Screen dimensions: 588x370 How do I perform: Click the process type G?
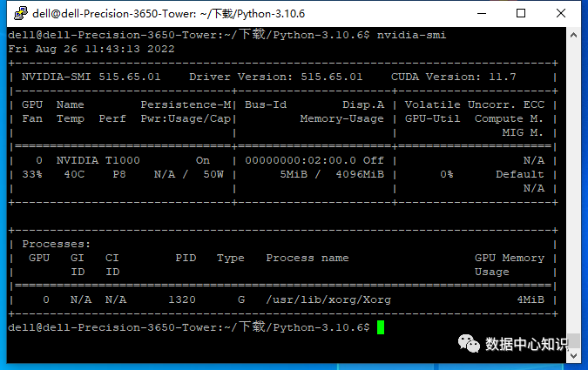(241, 299)
